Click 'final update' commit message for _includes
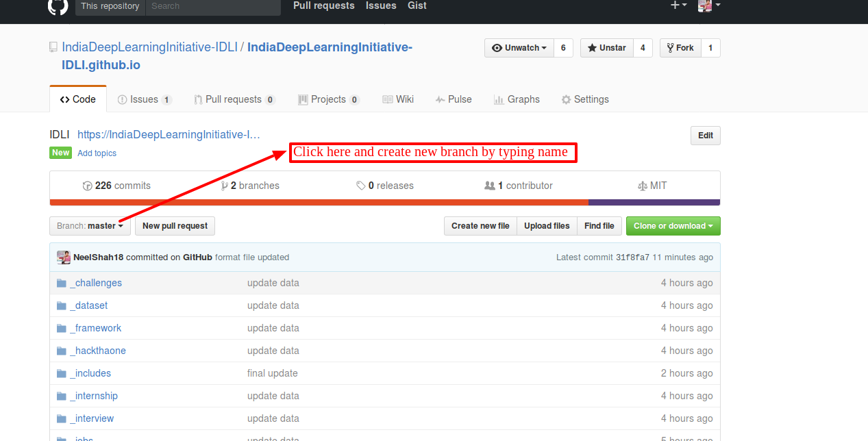The image size is (868, 441). (x=273, y=373)
